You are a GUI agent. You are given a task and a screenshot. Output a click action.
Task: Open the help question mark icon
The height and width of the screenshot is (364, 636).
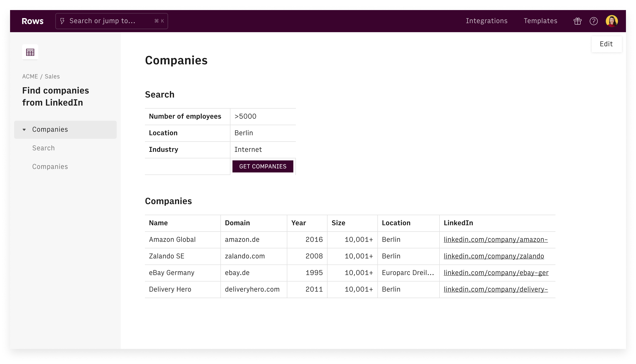(x=593, y=21)
